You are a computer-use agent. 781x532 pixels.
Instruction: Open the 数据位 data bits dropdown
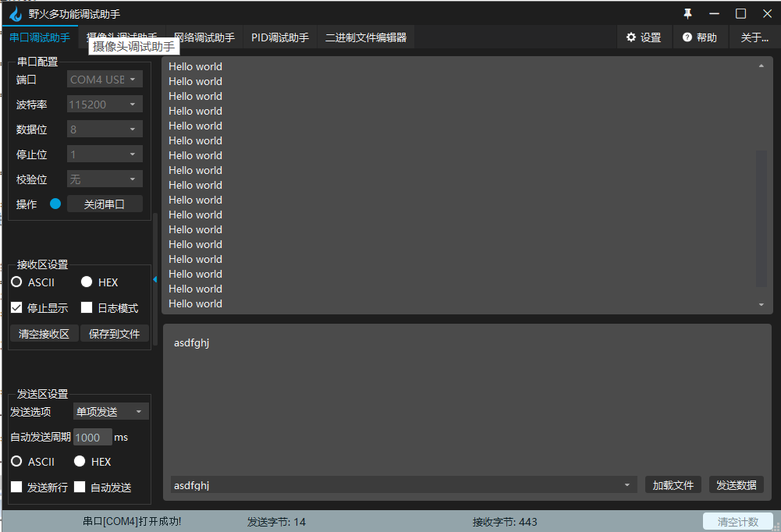105,129
